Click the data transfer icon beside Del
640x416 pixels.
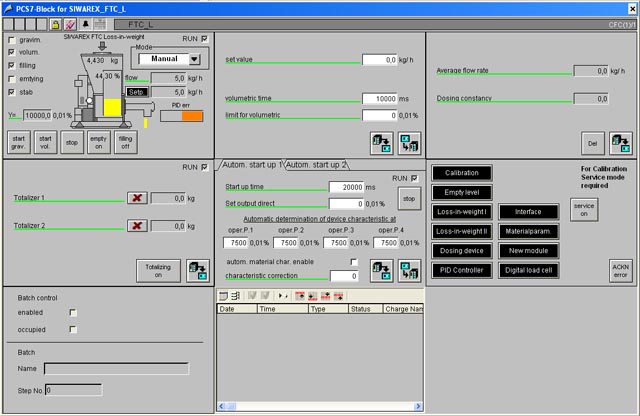click(x=620, y=142)
